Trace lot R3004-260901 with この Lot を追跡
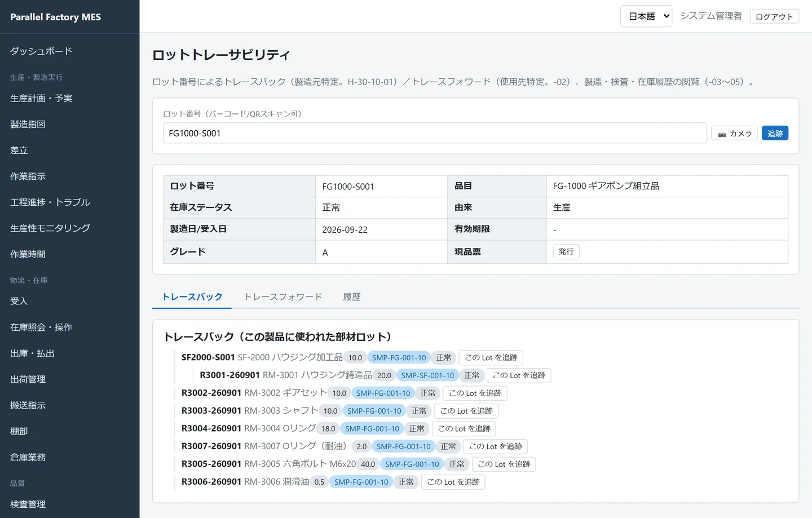This screenshot has width=812, height=518. pyautogui.click(x=464, y=428)
